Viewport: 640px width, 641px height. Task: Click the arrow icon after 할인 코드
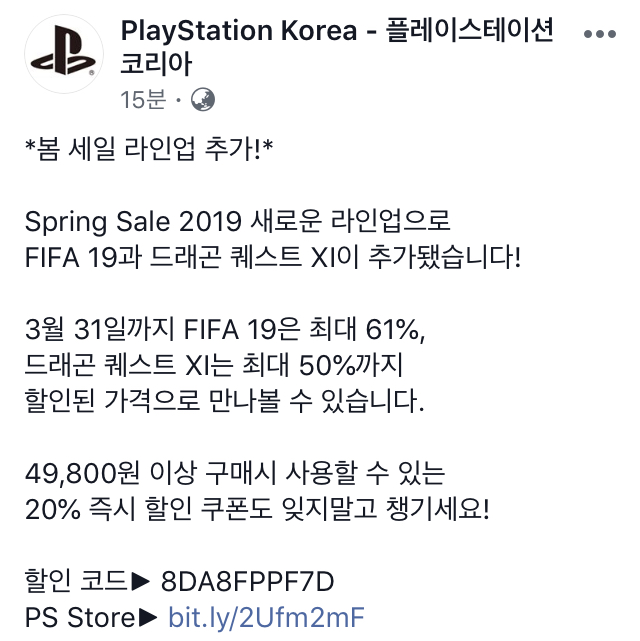[145, 580]
